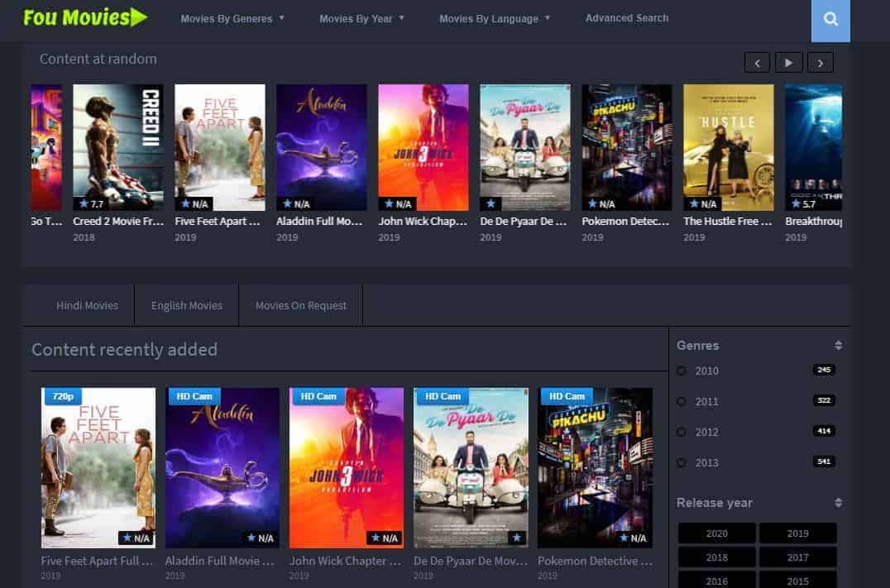890x588 pixels.
Task: Switch to Hindi Movies tab
Action: click(x=88, y=305)
